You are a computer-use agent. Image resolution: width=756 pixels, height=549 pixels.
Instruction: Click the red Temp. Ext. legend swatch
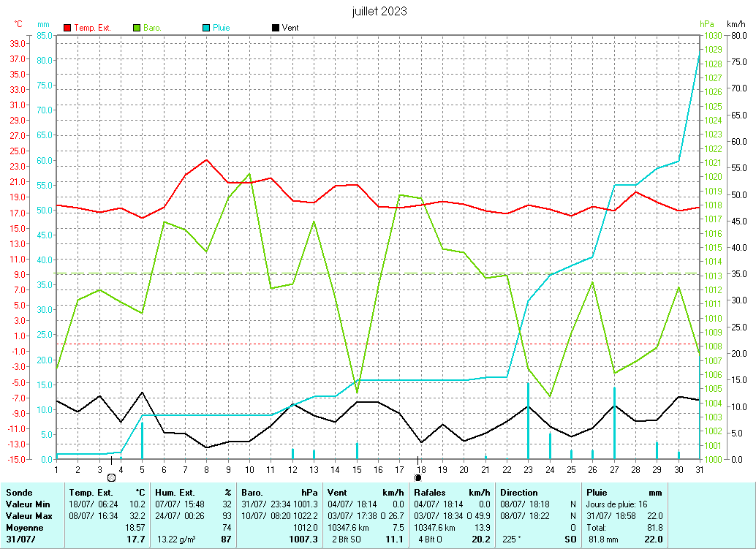coord(68,28)
